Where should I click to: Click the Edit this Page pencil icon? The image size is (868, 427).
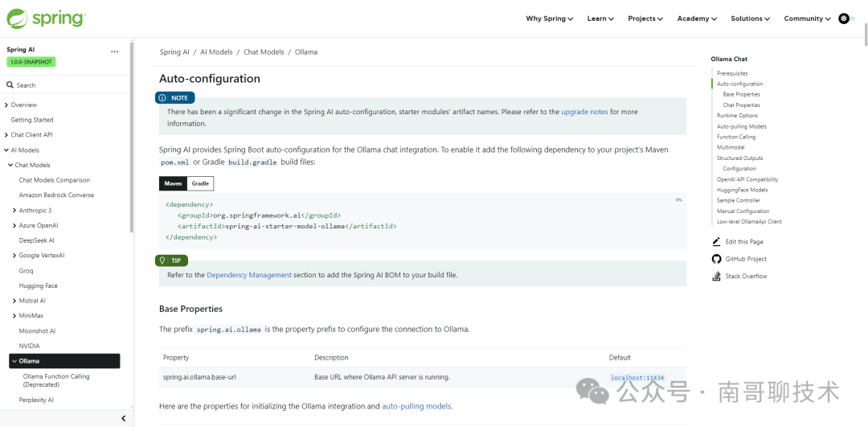coord(716,241)
